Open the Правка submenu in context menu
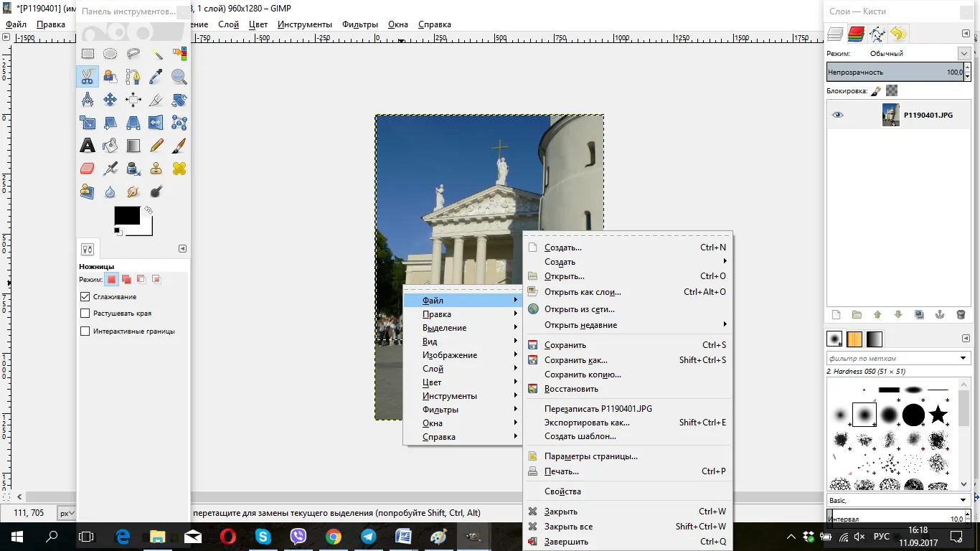Screen dimensions: 980x551 (x=463, y=314)
